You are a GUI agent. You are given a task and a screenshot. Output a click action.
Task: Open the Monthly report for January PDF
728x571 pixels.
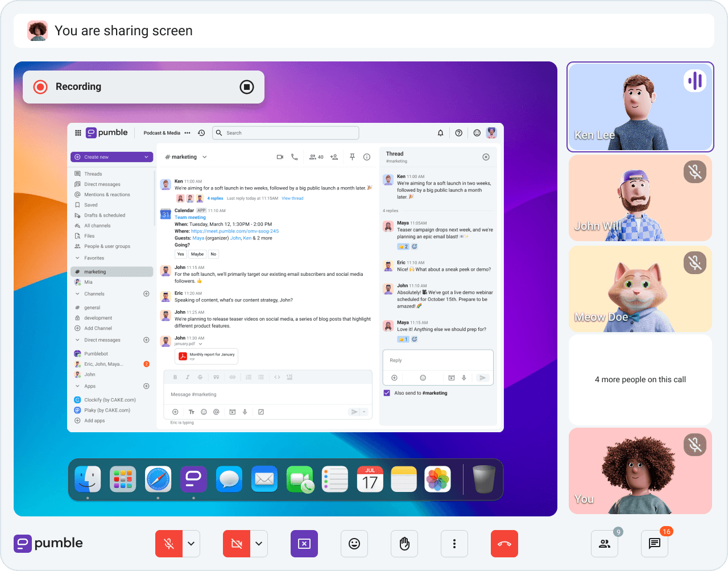[x=206, y=357]
